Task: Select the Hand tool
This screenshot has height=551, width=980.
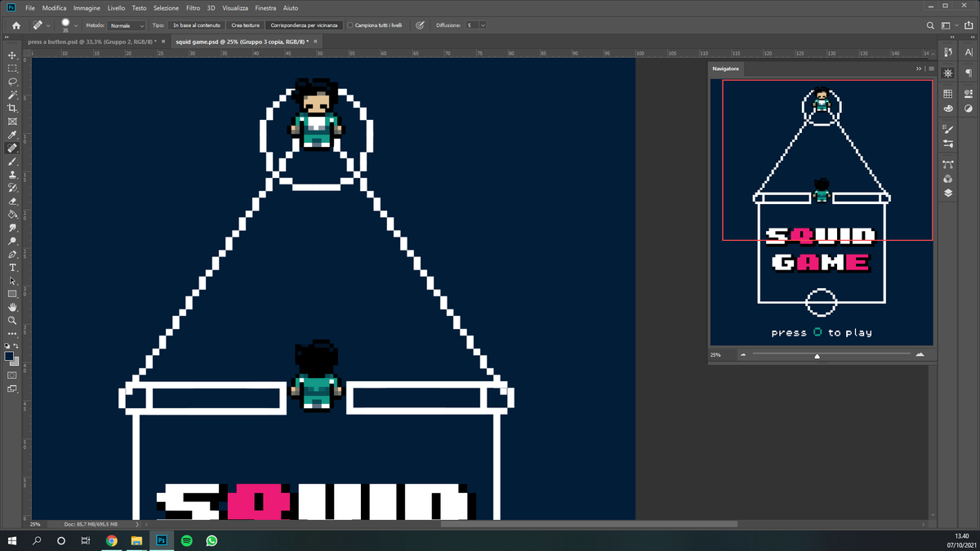Action: click(x=12, y=307)
